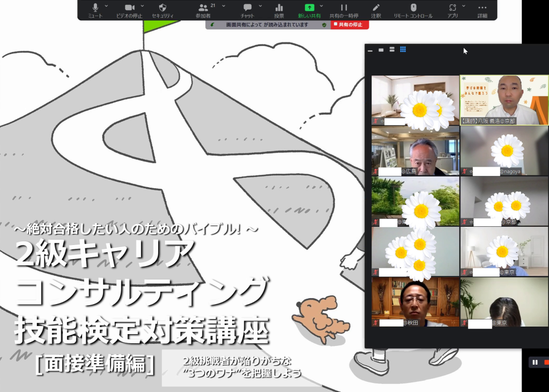Switch video panel to single speaker view
549x392 pixels.
click(x=381, y=50)
